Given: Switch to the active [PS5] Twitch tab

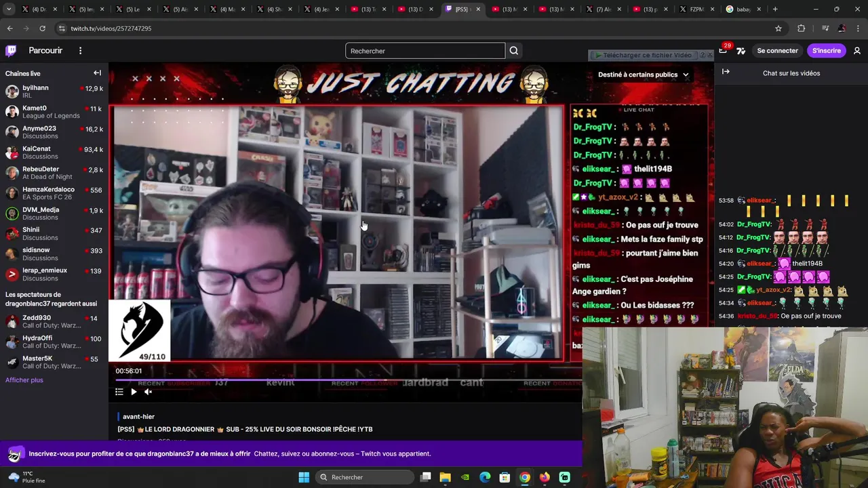Looking at the screenshot, I should click(x=465, y=9).
